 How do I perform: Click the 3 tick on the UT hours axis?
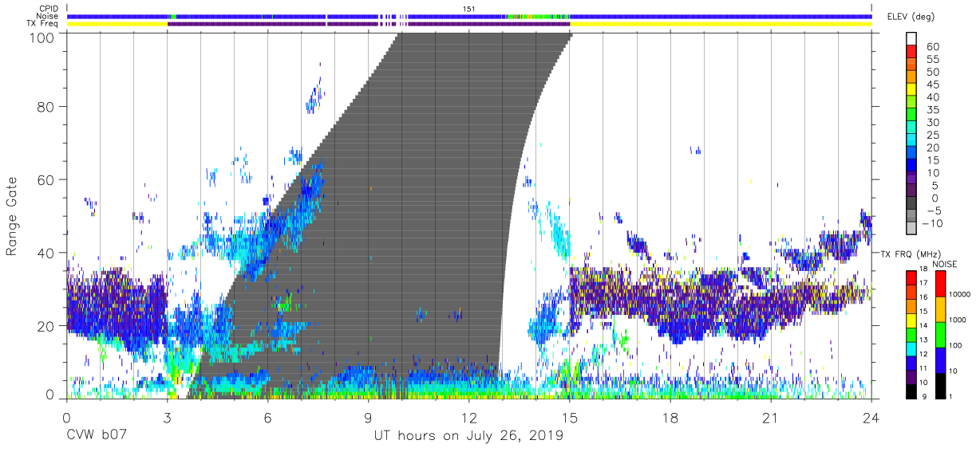click(x=167, y=418)
